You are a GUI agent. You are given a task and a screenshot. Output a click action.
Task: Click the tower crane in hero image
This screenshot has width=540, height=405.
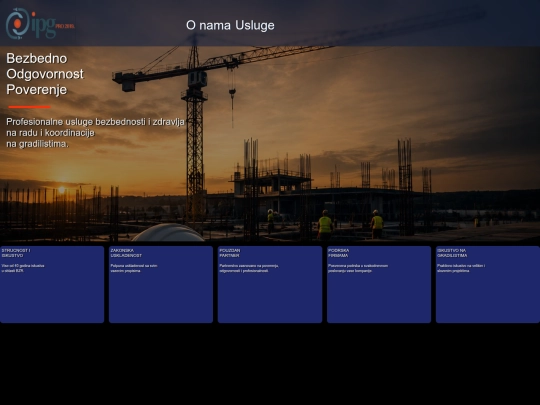(x=195, y=131)
